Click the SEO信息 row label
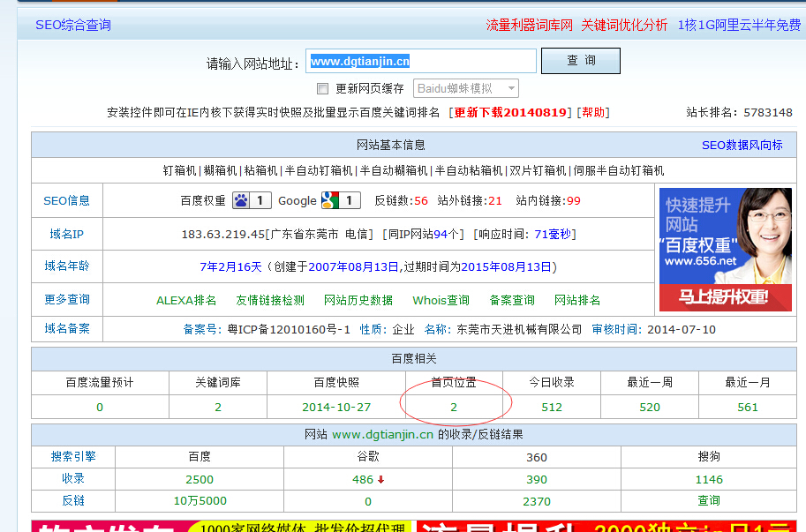806x532 pixels. tap(67, 201)
